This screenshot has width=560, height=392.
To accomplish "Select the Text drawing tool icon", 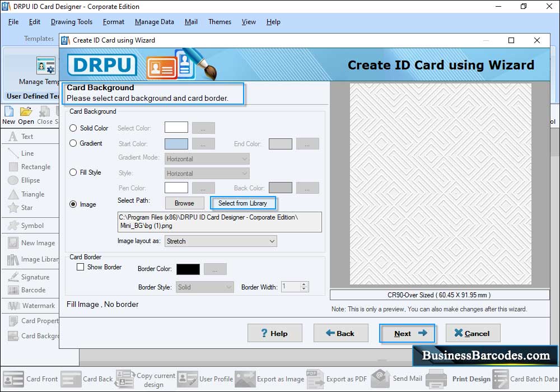I will pyautogui.click(x=13, y=137).
